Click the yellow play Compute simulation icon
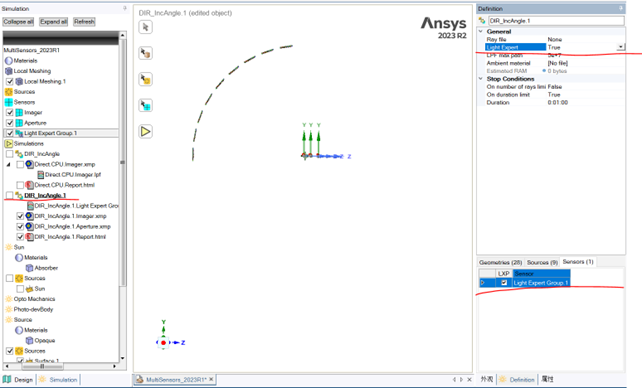 pos(145,131)
